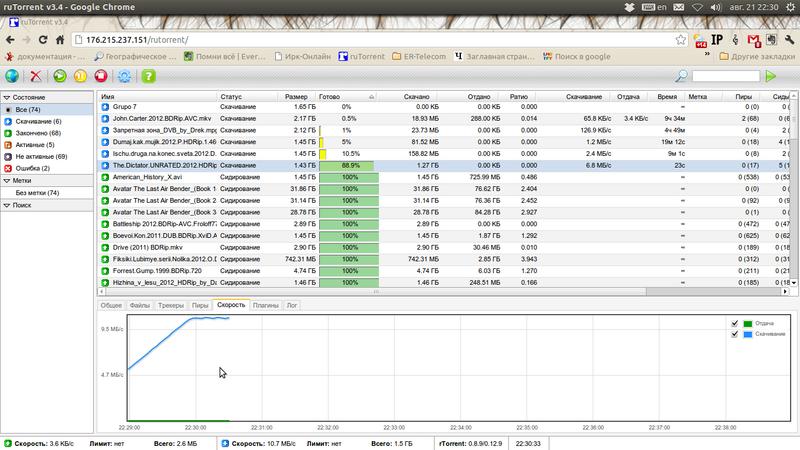Open the ruTorrent bookmark
Image resolution: width=800 pixels, height=450 pixels.
pyautogui.click(x=362, y=57)
